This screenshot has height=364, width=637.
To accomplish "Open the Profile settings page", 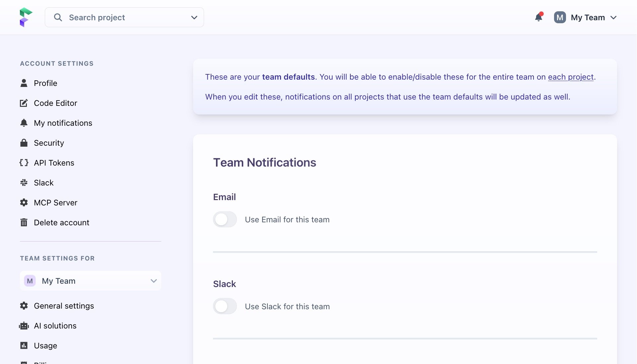I will (45, 83).
